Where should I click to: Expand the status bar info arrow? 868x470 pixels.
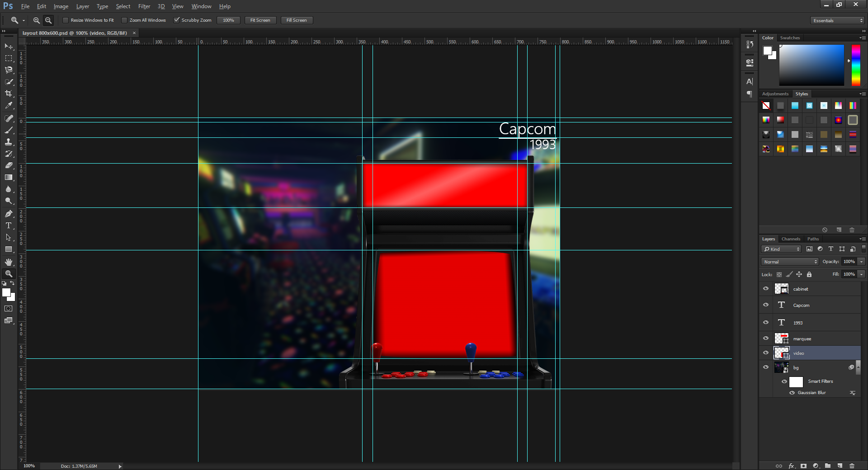click(120, 466)
